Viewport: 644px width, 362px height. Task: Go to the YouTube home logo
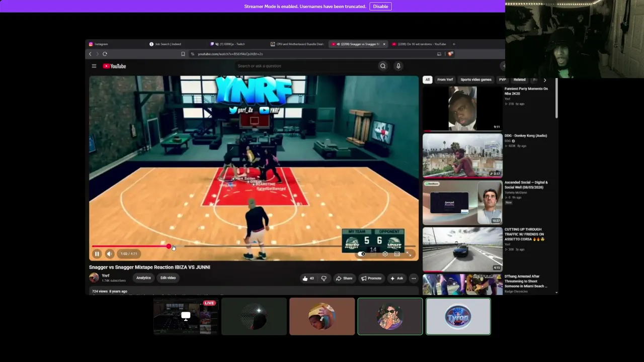click(x=115, y=66)
